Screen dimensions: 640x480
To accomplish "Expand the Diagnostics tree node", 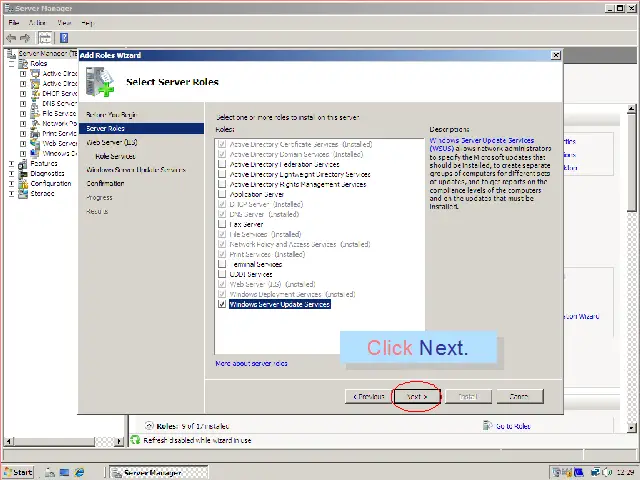I will (x=11, y=173).
